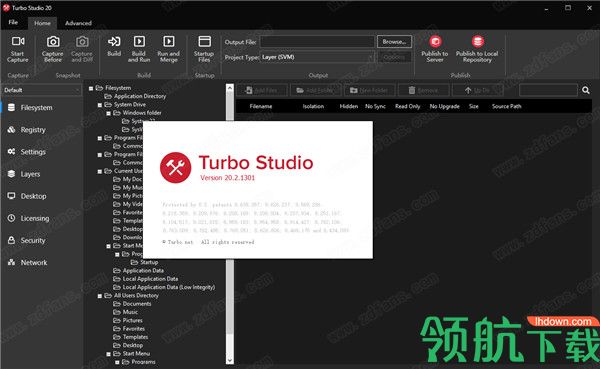
Task: Click the tree scrollbar up arrow
Action: 230,88
